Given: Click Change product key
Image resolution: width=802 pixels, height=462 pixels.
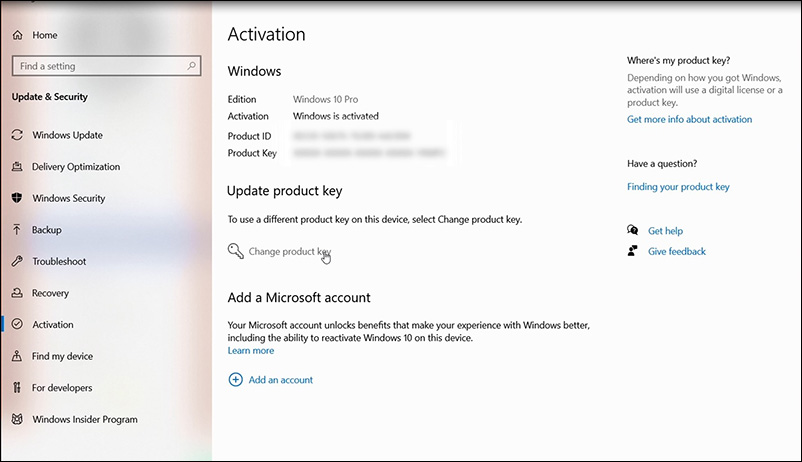Looking at the screenshot, I should 289,251.
